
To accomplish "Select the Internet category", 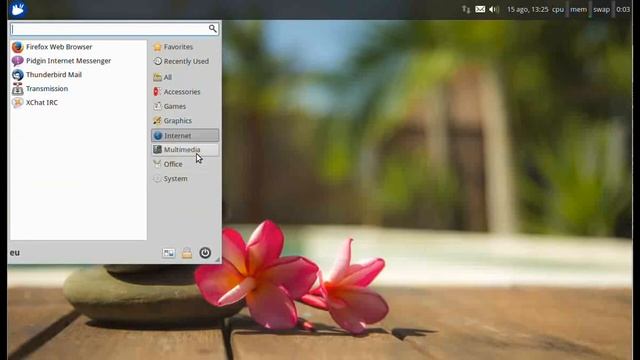I will click(x=185, y=136).
